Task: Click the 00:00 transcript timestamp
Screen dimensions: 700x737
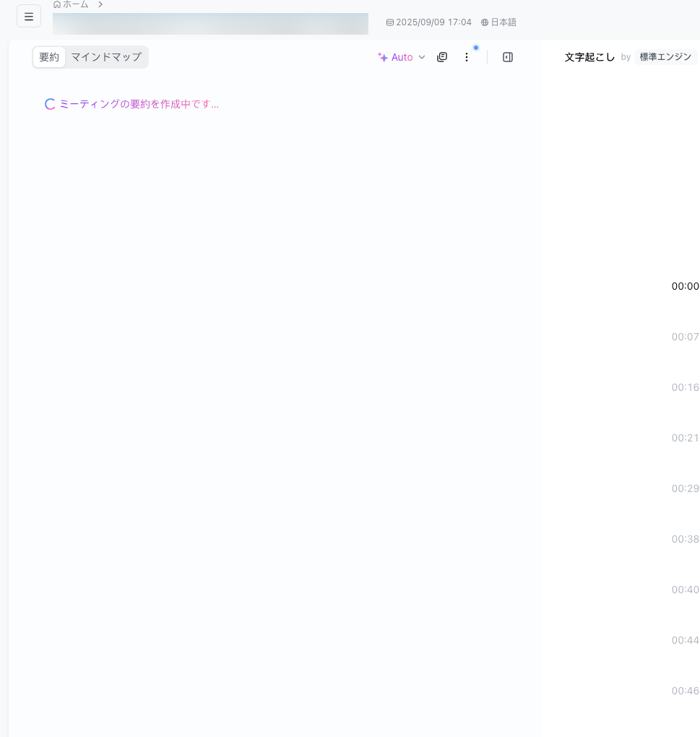Action: 685,286
